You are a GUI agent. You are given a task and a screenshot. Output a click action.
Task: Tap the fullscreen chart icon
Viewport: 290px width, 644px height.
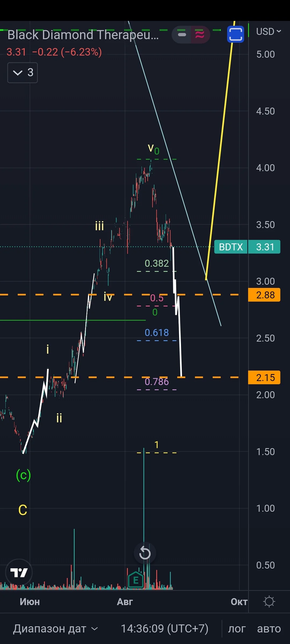(235, 34)
